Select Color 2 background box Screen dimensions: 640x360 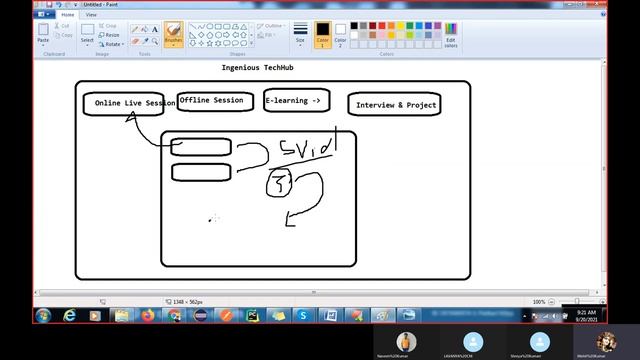340,34
